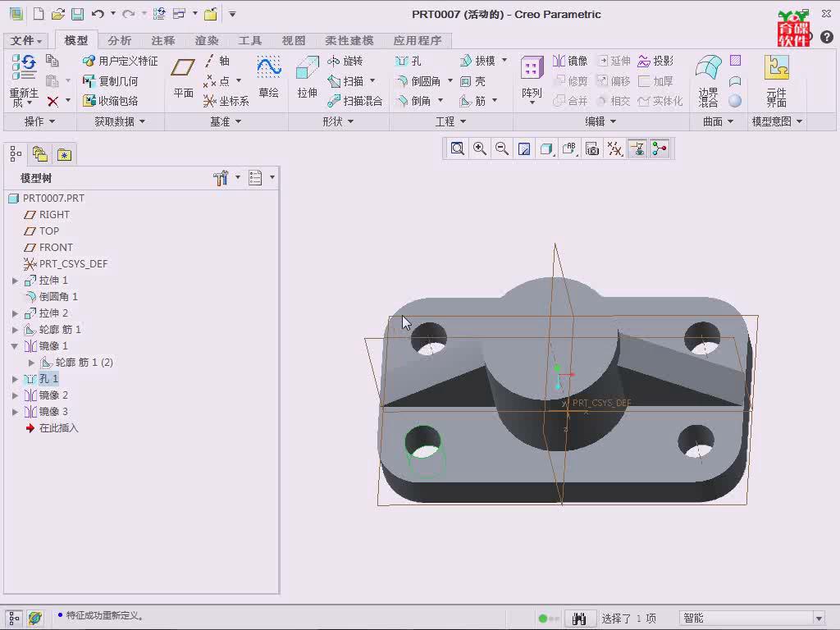Expand the Engineering (工程) group dropdown
Screen dimensions: 840x630
coord(450,121)
